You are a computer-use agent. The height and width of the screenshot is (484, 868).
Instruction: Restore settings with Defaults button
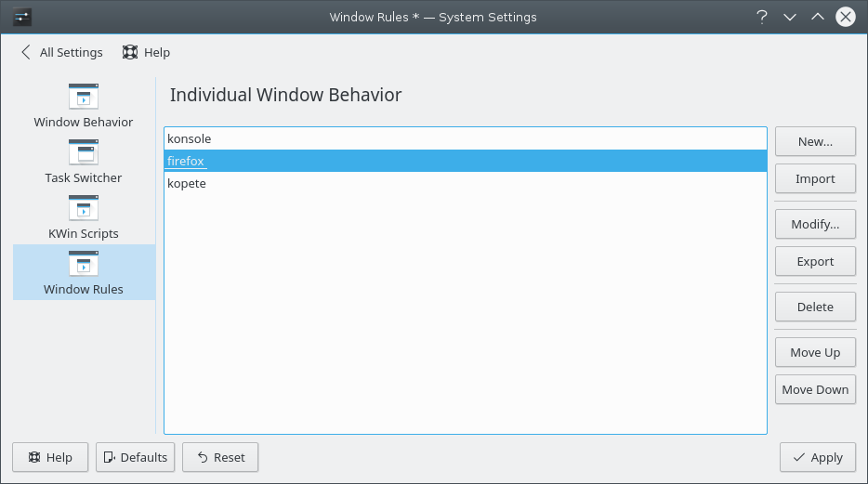pyautogui.click(x=135, y=457)
